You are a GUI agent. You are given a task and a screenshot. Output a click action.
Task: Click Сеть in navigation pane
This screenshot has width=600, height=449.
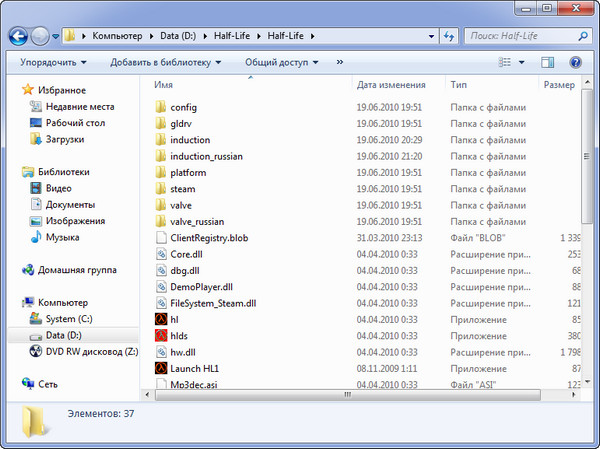point(48,384)
